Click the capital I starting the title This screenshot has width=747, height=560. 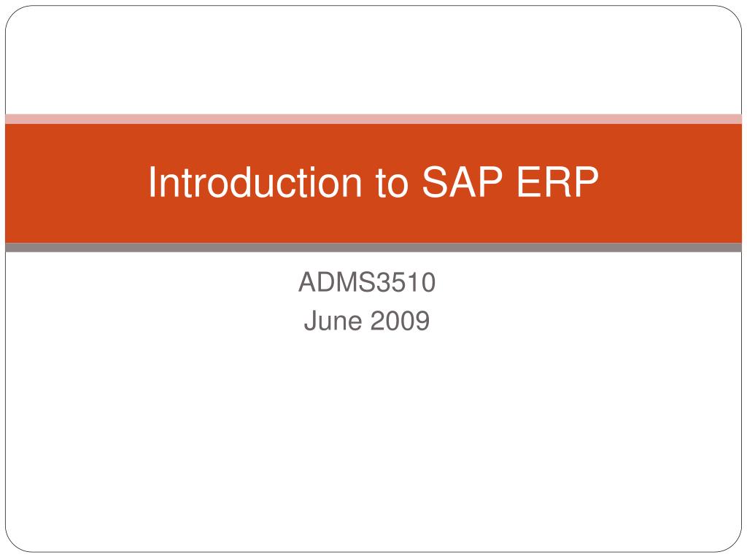[152, 182]
